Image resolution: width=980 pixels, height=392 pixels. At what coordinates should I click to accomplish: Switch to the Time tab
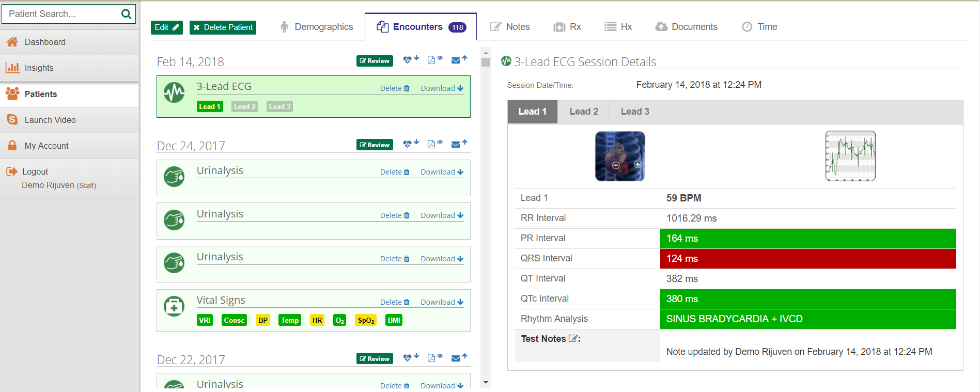pos(759,27)
